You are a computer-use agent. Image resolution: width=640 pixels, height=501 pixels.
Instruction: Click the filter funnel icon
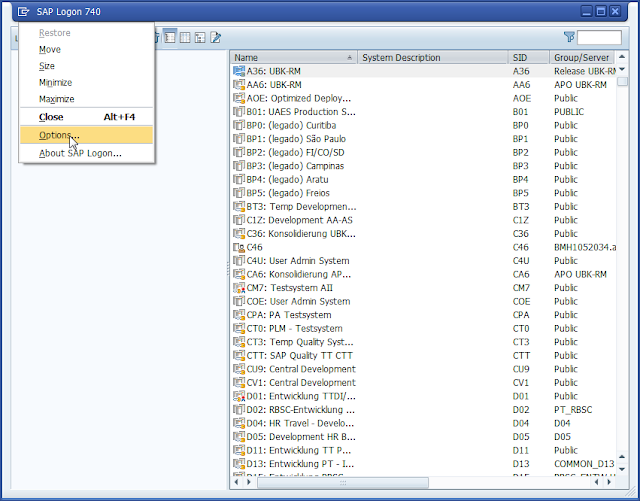tap(569, 37)
